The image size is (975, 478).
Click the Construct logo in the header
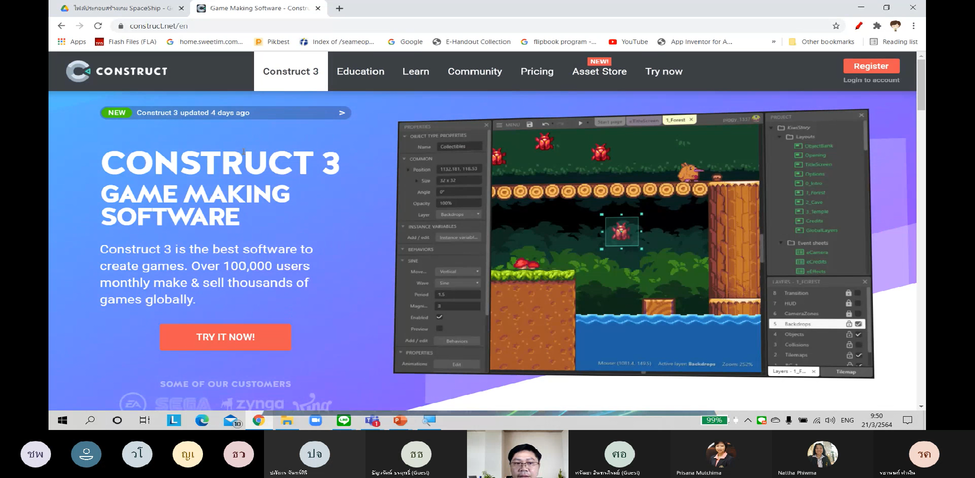click(116, 71)
